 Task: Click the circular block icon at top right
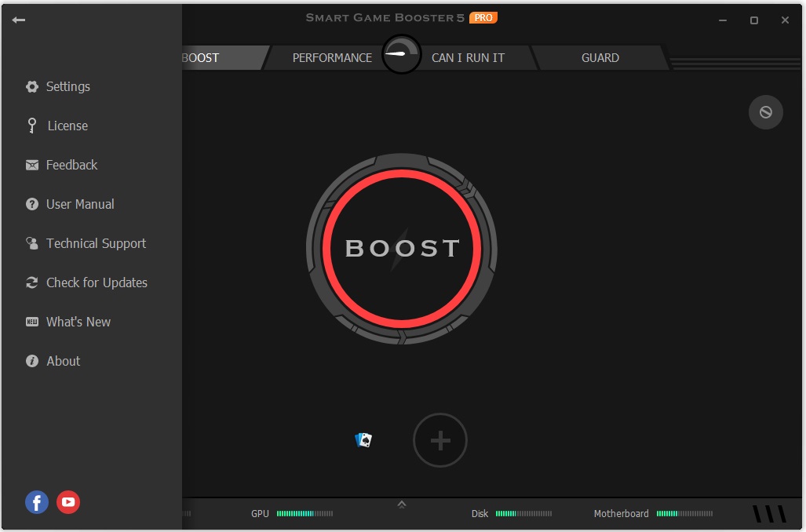point(765,112)
